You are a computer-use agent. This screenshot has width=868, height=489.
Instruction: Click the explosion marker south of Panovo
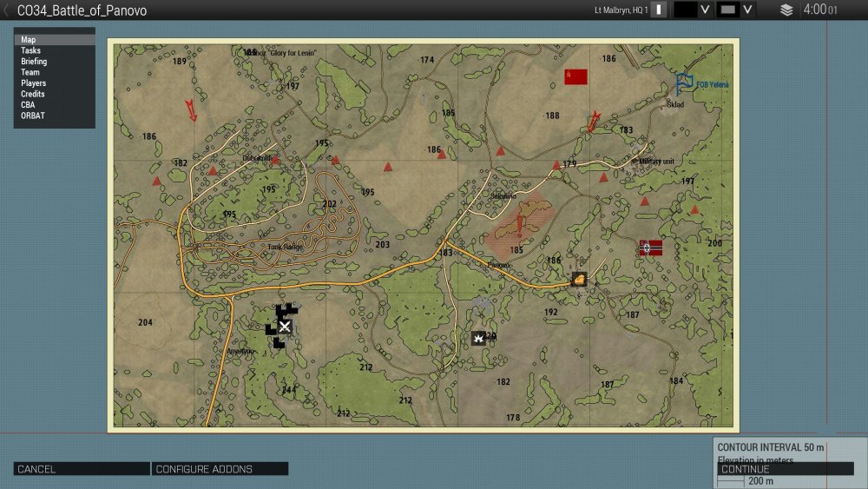pyautogui.click(x=478, y=338)
